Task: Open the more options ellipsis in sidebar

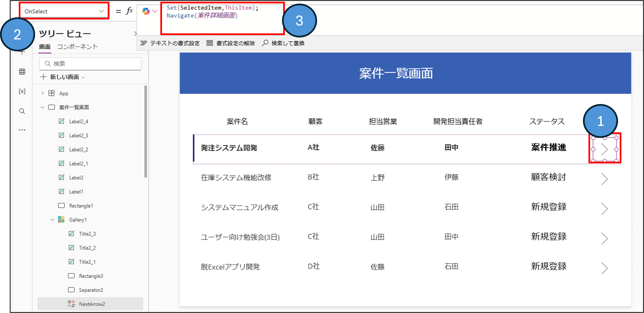Action: coord(22,130)
